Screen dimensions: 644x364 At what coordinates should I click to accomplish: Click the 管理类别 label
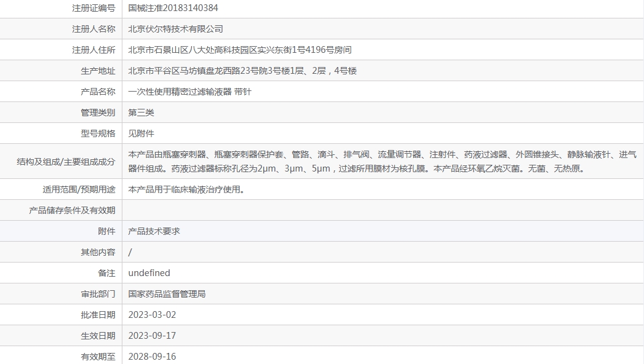point(98,113)
